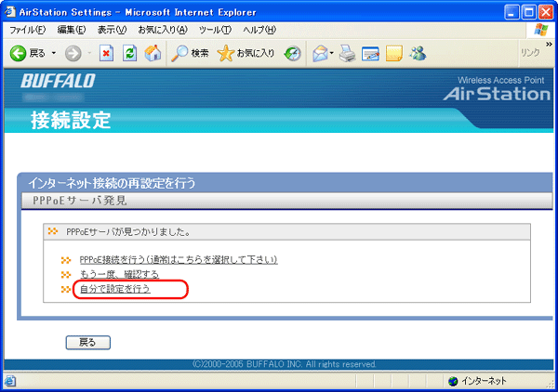Image resolution: width=558 pixels, height=392 pixels.
Task: Click the もう一度、確認する link
Action: (119, 274)
